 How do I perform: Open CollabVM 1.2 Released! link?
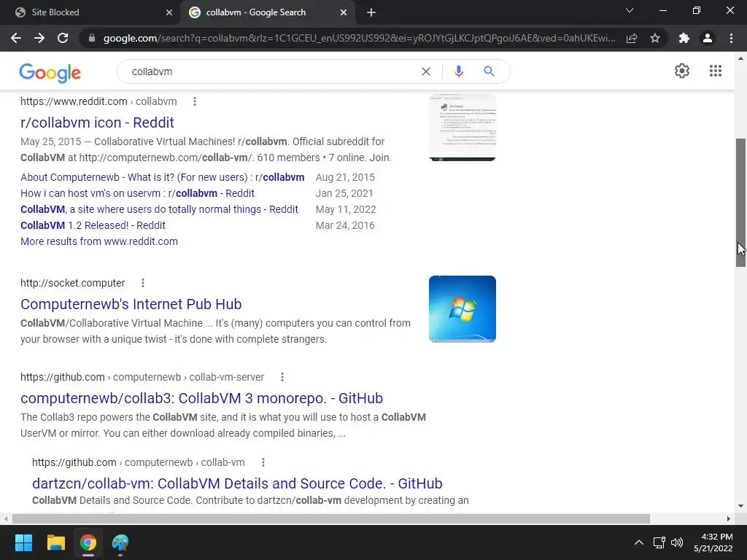coord(93,225)
